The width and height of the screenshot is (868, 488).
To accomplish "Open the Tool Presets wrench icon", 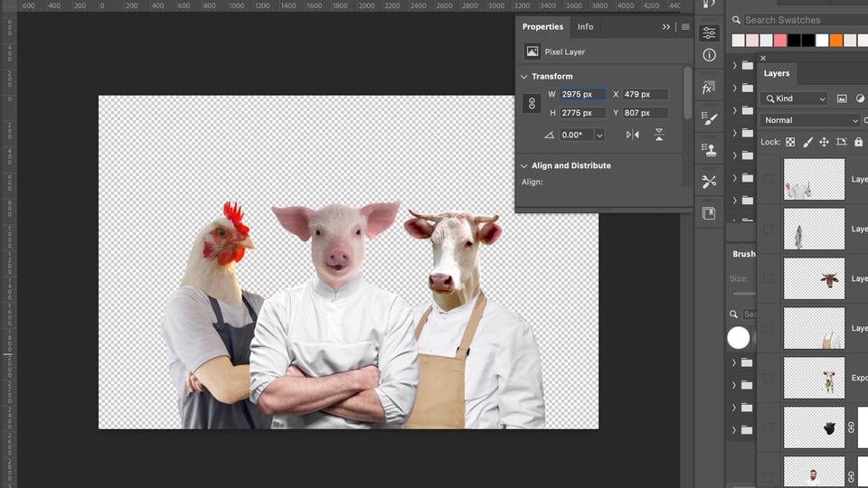I will (709, 182).
